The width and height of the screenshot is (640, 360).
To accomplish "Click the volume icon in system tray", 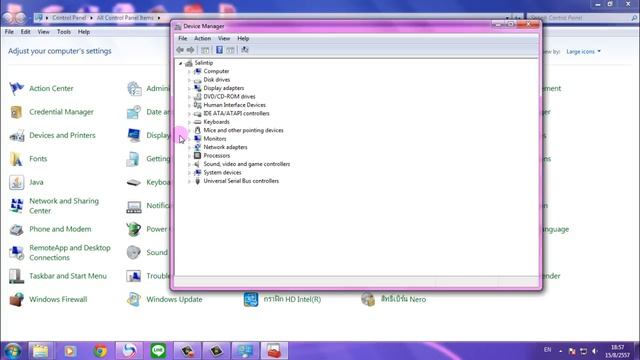I will pos(595,351).
